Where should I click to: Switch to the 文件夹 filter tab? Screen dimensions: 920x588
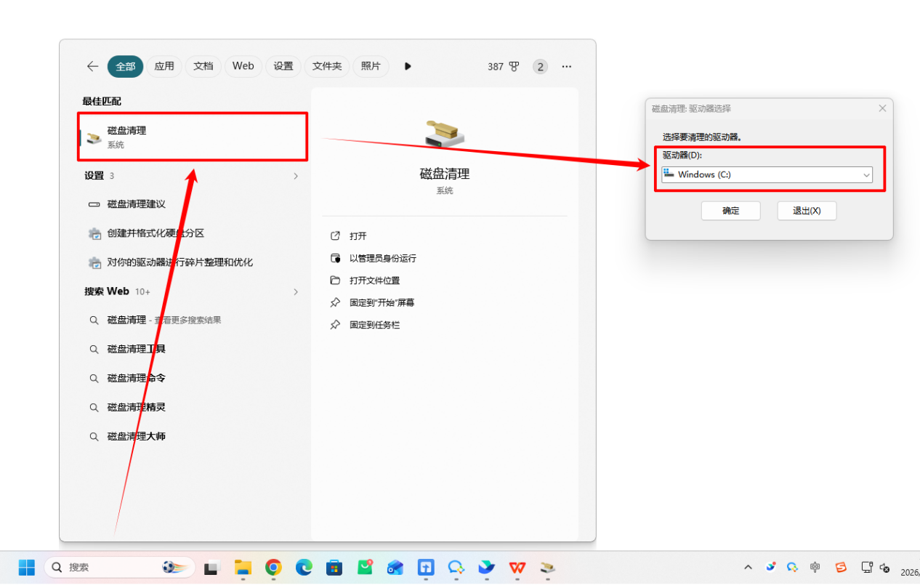pos(327,66)
